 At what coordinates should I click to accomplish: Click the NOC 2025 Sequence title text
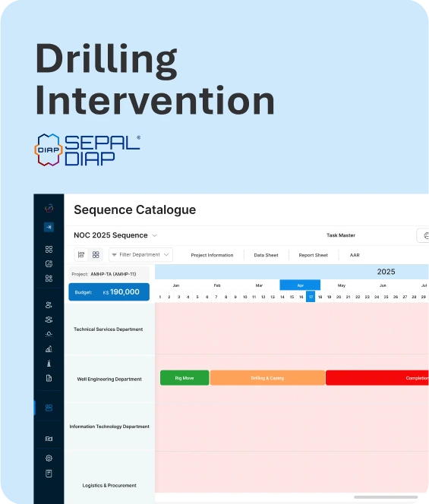(111, 235)
